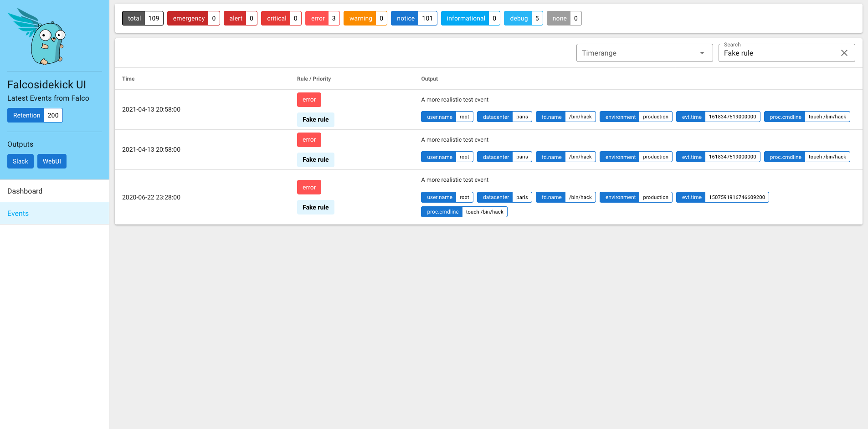Open the Dashboard page in the sidebar
The height and width of the screenshot is (429, 868).
[x=55, y=191]
